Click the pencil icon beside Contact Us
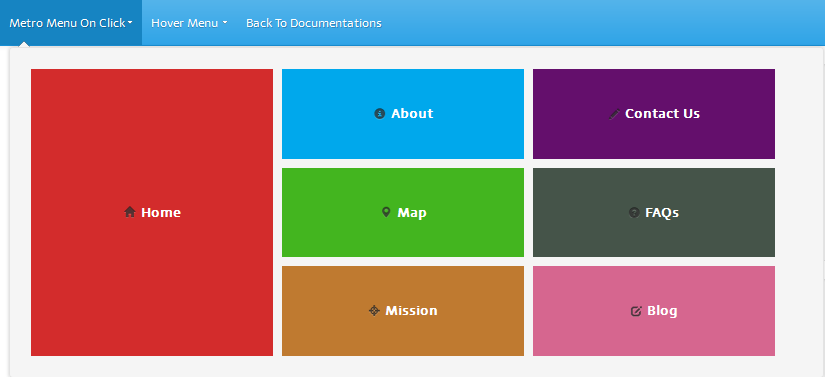The width and height of the screenshot is (825, 377). [x=614, y=114]
